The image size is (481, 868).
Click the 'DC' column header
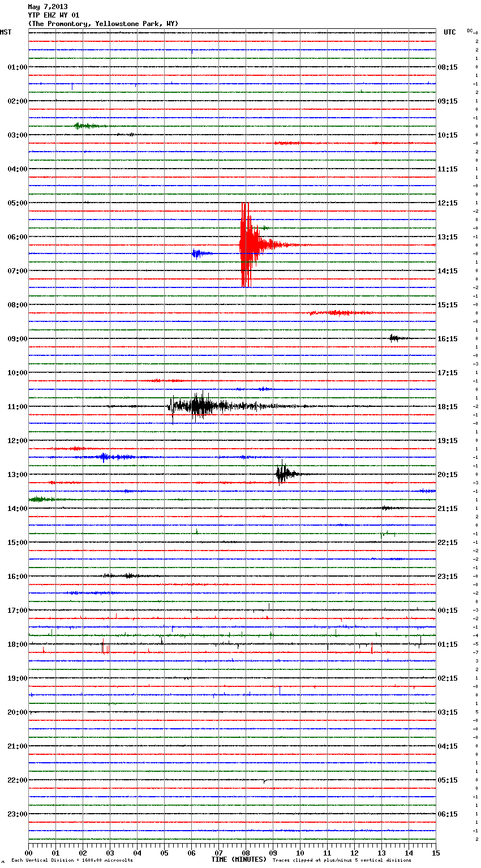pos(470,31)
